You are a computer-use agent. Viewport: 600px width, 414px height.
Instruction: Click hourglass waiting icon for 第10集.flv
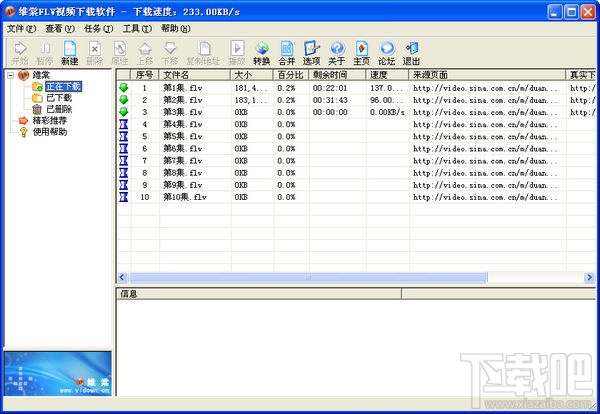tap(124, 197)
